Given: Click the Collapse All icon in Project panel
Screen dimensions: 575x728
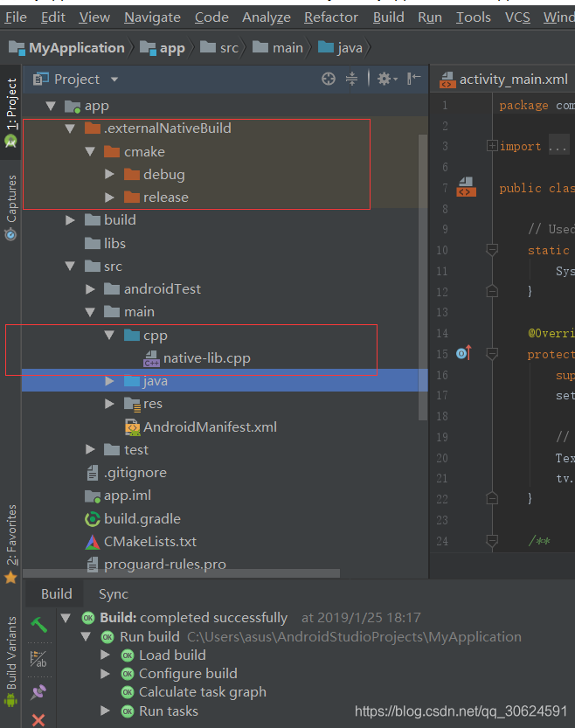Looking at the screenshot, I should (x=352, y=79).
